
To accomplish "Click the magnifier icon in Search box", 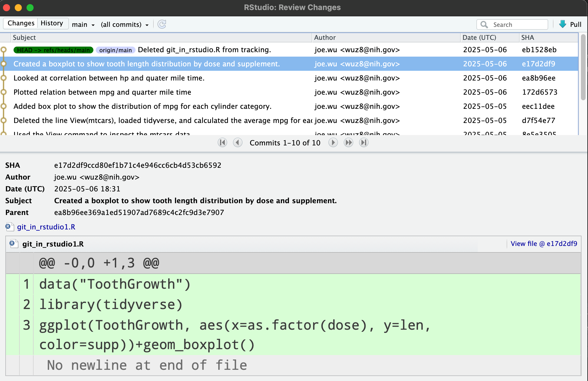I will [484, 24].
